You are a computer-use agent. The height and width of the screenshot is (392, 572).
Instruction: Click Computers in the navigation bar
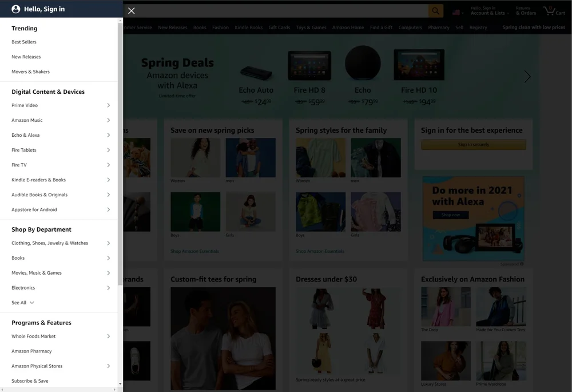click(410, 27)
